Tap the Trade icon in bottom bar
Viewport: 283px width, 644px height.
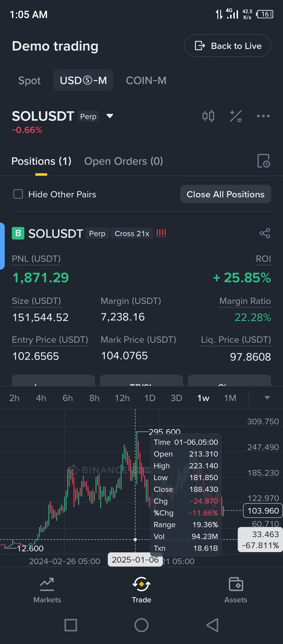pyautogui.click(x=141, y=584)
